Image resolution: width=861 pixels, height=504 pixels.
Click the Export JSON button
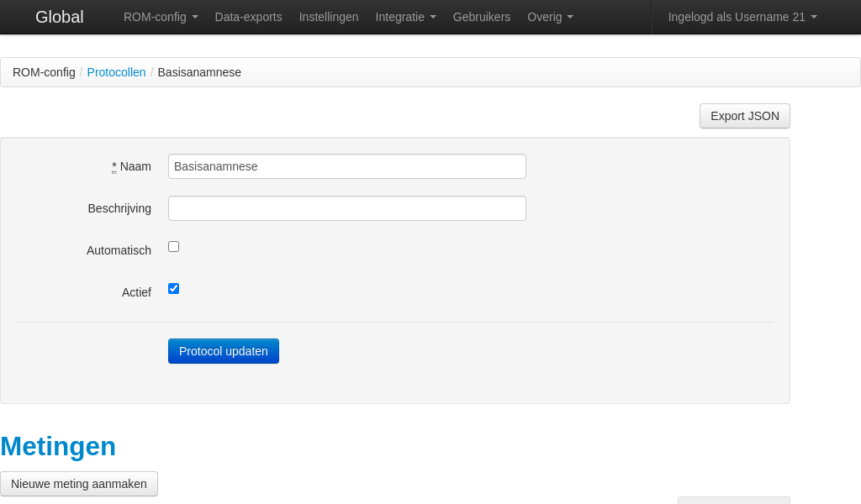744,116
